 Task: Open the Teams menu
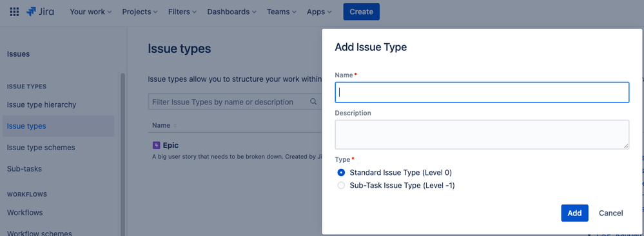click(x=281, y=12)
